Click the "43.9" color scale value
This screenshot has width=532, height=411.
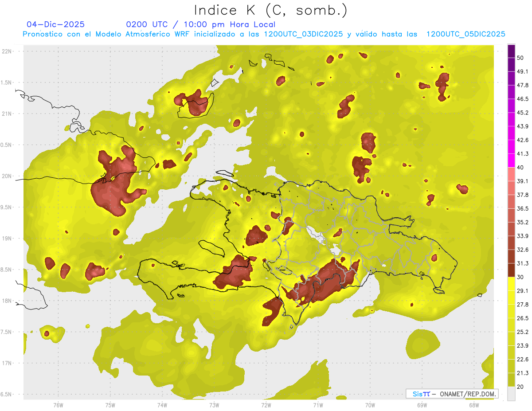(523, 126)
